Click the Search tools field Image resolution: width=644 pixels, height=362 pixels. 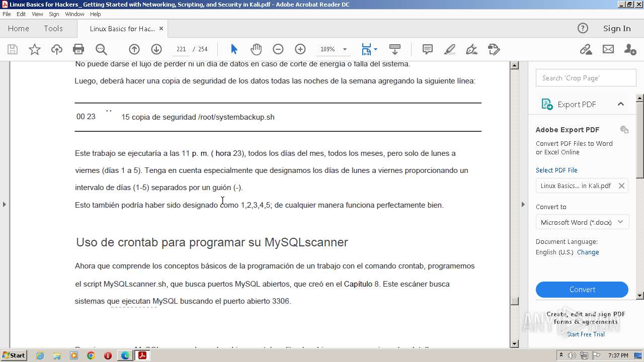click(586, 78)
